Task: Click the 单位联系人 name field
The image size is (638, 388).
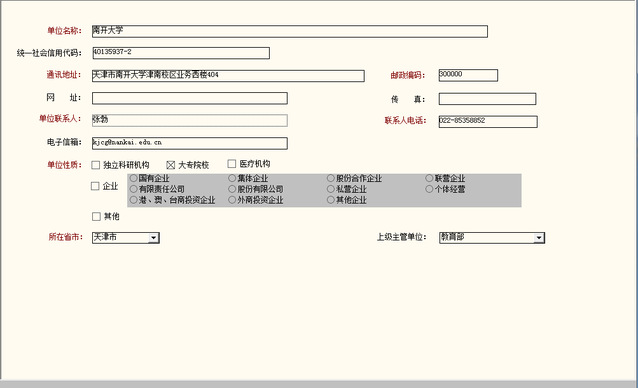Action: pyautogui.click(x=190, y=120)
